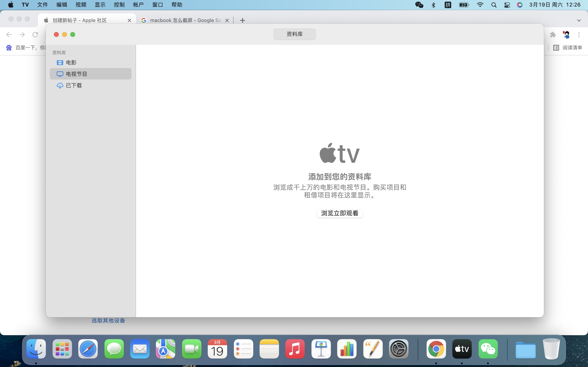Open the 选取其他设备 link
The image size is (588, 367).
tap(108, 321)
